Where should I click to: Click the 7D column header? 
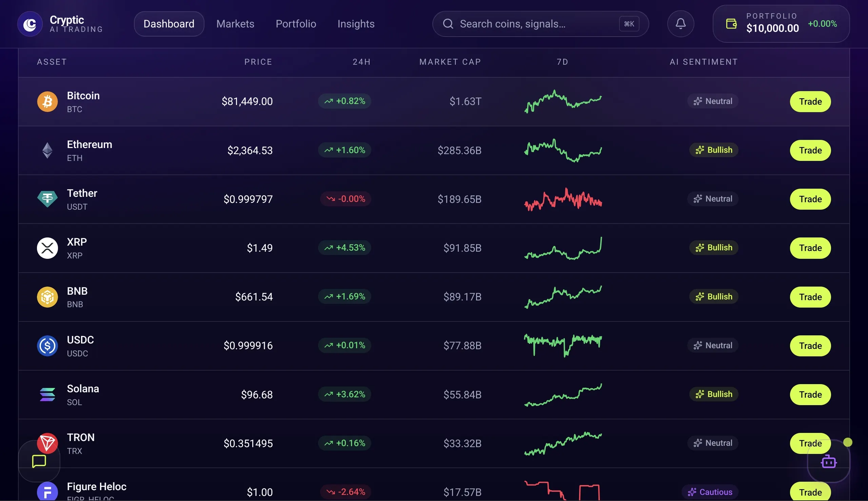[x=563, y=62]
